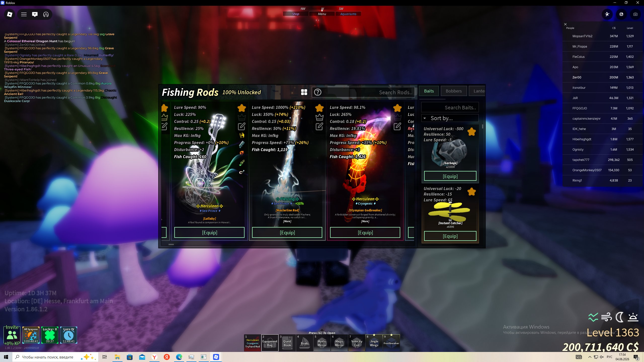Toggle favorite star on Instant Catcher bait
The width and height of the screenshot is (644, 362).
tap(472, 192)
